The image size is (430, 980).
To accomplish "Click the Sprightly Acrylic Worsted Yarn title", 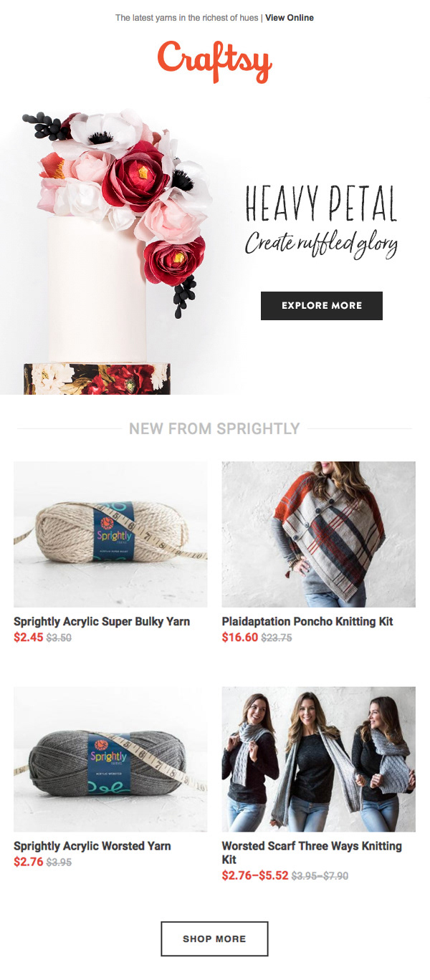I will click(x=92, y=846).
